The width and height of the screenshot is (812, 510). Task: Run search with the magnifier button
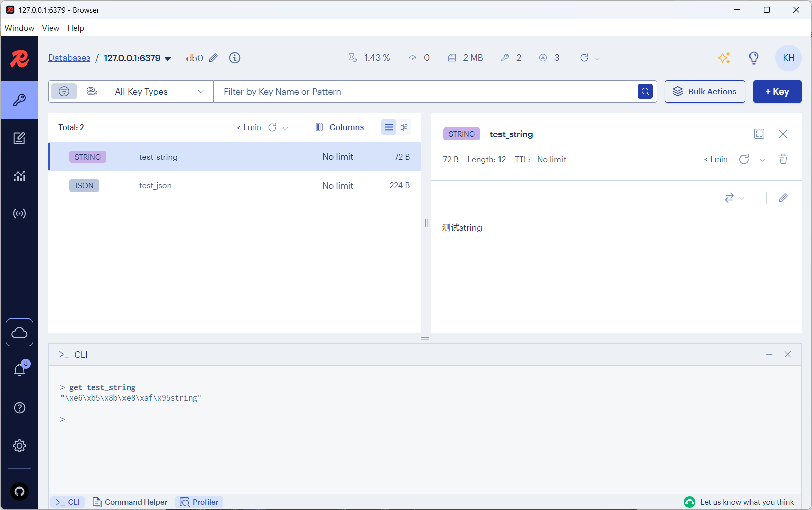tap(645, 91)
